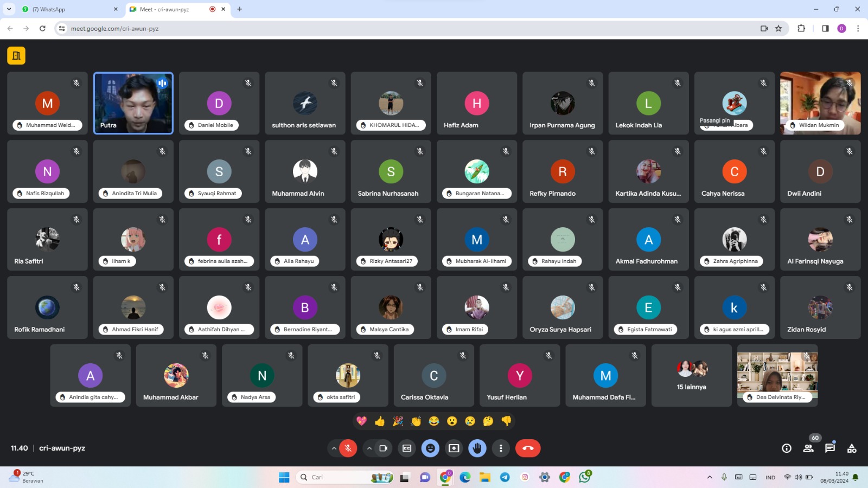
Task: Turn on closed captions
Action: pos(407,448)
